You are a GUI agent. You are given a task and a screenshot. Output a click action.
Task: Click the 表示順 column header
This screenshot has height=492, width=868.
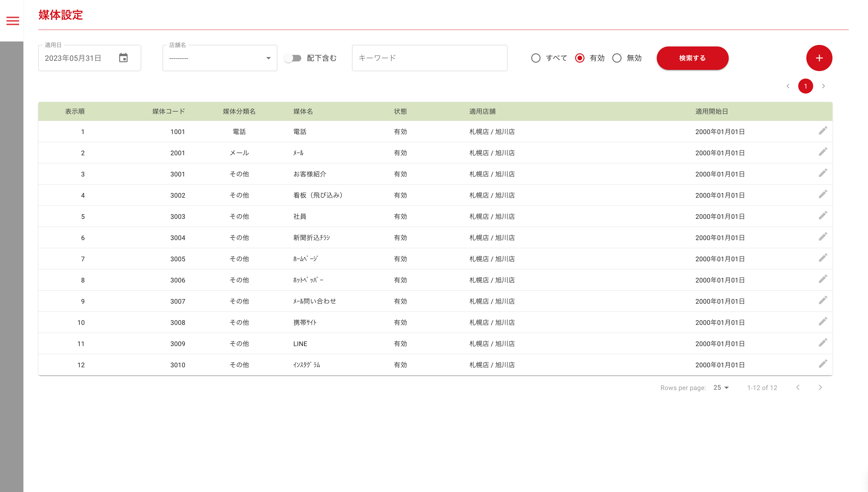pos(74,111)
